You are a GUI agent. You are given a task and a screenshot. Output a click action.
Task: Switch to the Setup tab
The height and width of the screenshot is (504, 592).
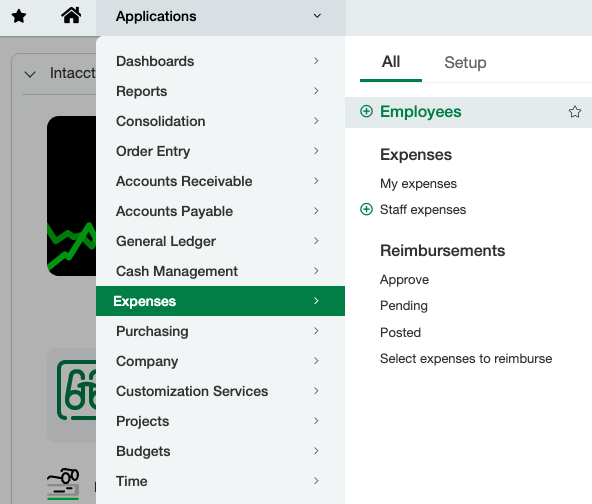(x=465, y=62)
